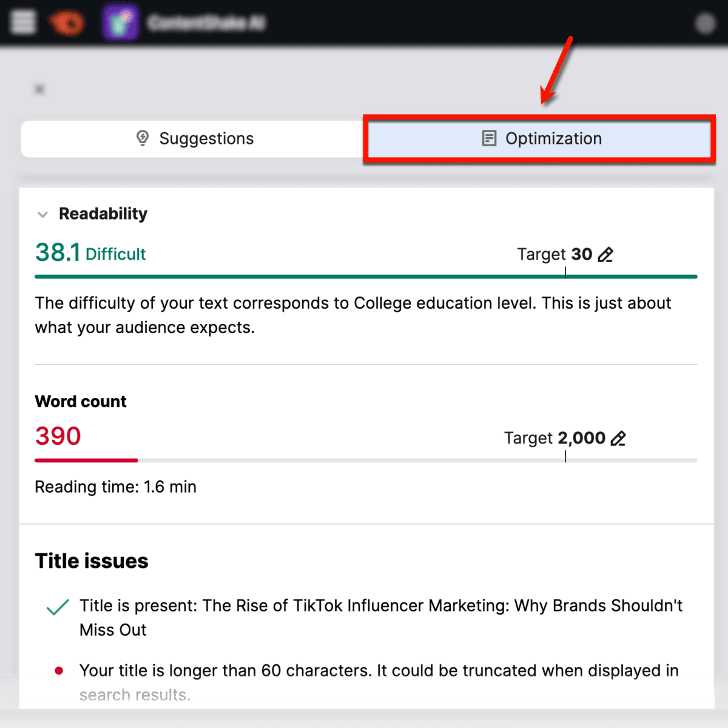Collapse the Readability section chevron
Viewport: 728px width, 728px height.
[42, 214]
